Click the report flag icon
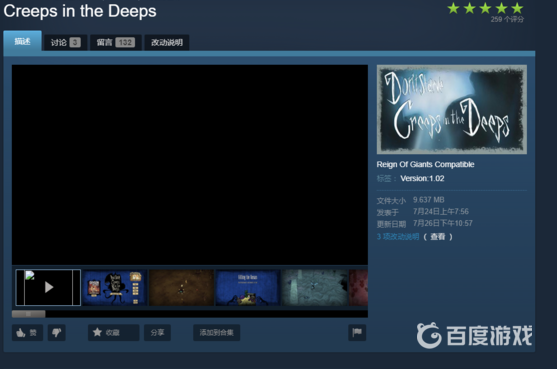Screen dimensions: 557x369 (x=357, y=332)
